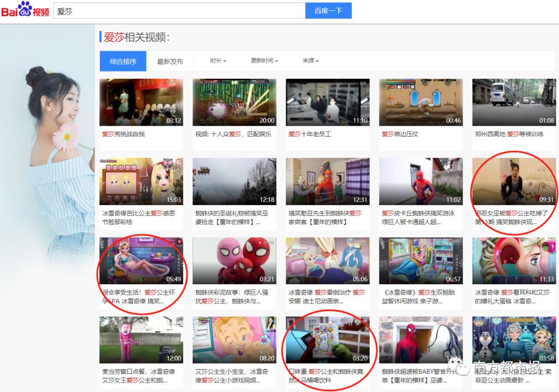Viewport: 559px width, 392px height.
Task: Open the 03:58 Olaf Elsa thumbnail
Action: point(514,340)
